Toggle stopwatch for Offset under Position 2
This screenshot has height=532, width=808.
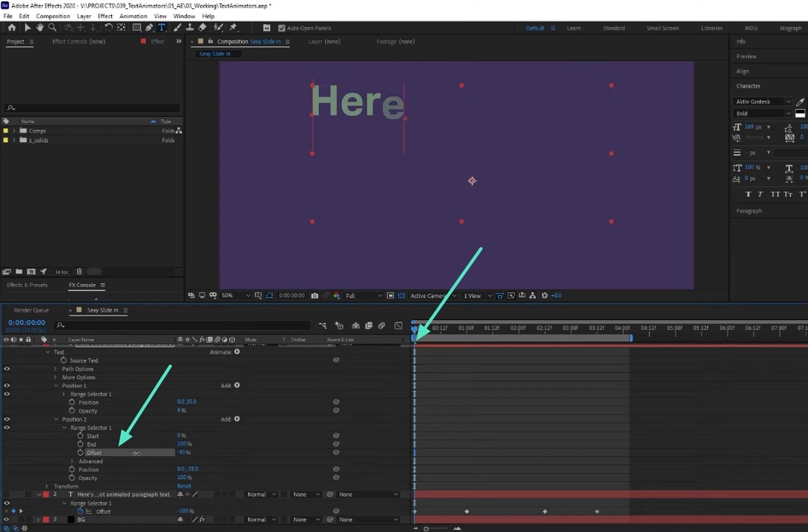coord(80,452)
